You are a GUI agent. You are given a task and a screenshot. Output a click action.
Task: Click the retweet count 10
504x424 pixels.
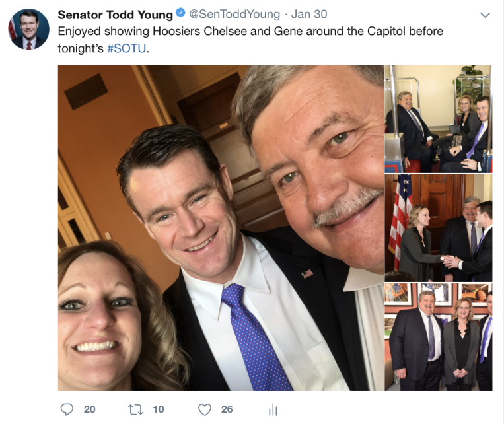[x=158, y=409]
